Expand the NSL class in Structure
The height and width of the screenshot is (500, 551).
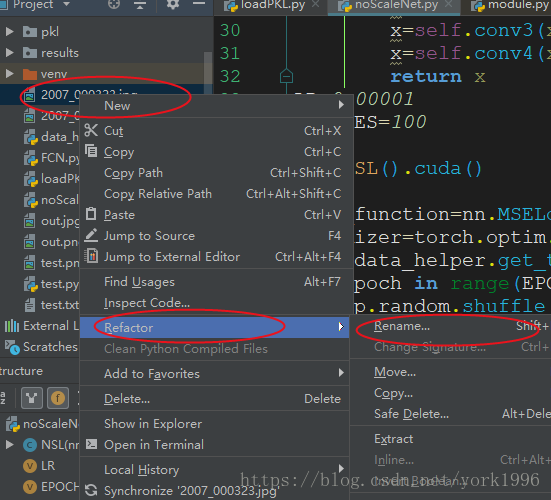tap(9, 445)
